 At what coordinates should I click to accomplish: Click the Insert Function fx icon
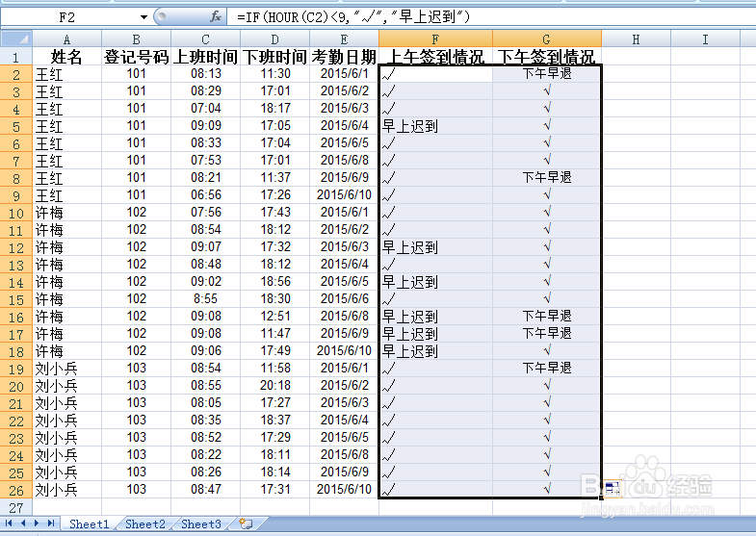pyautogui.click(x=216, y=17)
